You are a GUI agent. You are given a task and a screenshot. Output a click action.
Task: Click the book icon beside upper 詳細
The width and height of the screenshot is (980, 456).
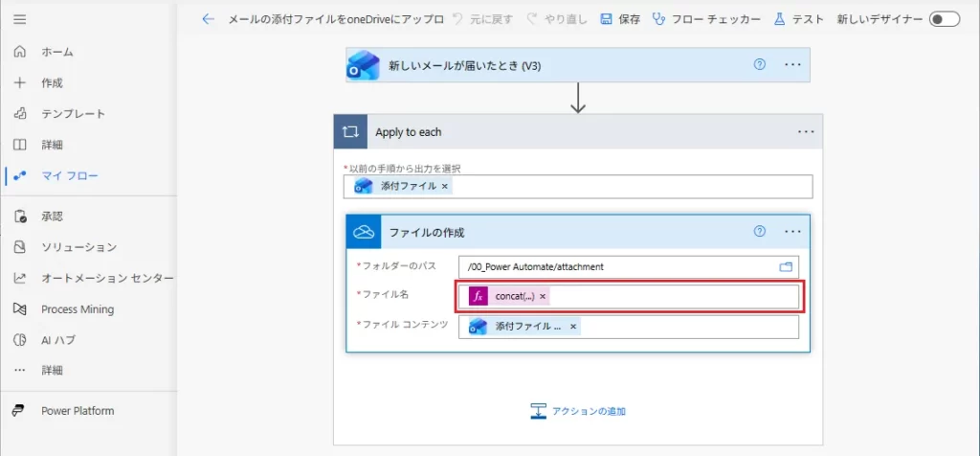[20, 145]
